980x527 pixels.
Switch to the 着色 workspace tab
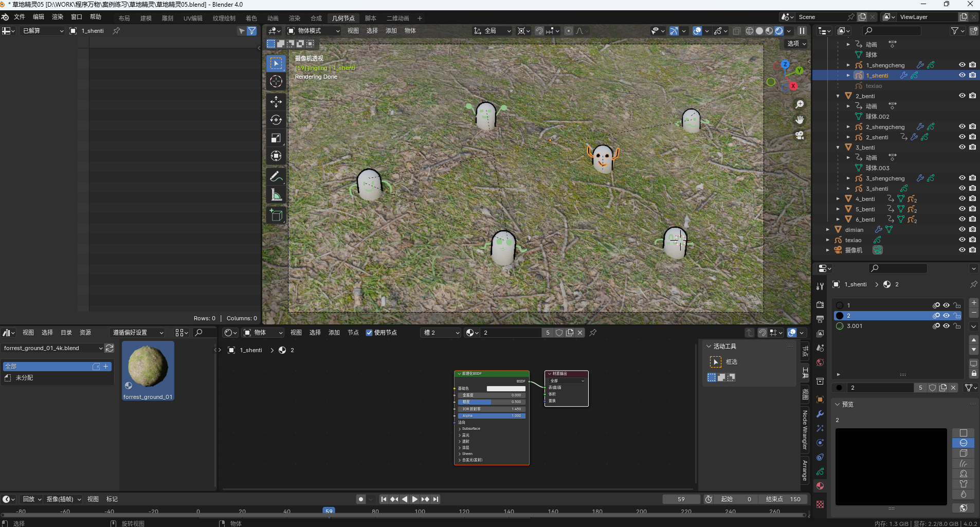tap(251, 19)
